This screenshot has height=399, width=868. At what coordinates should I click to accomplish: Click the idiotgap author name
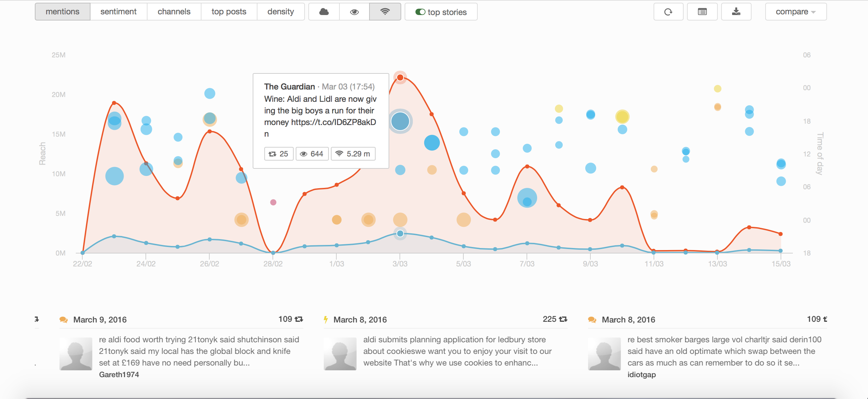[x=641, y=374]
